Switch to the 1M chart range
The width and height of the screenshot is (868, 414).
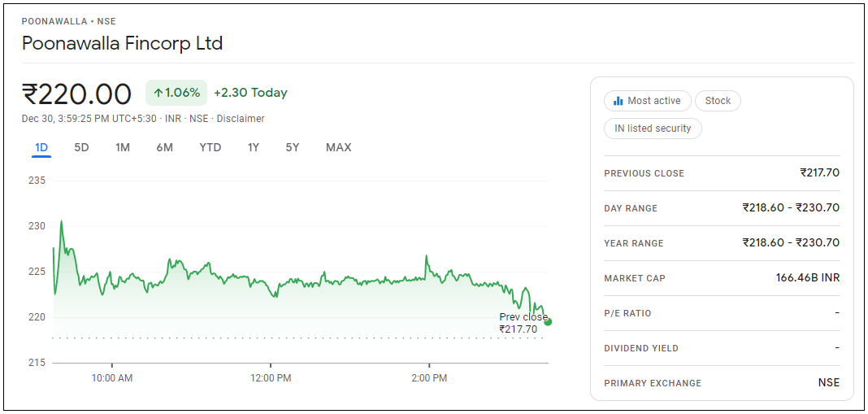click(123, 147)
